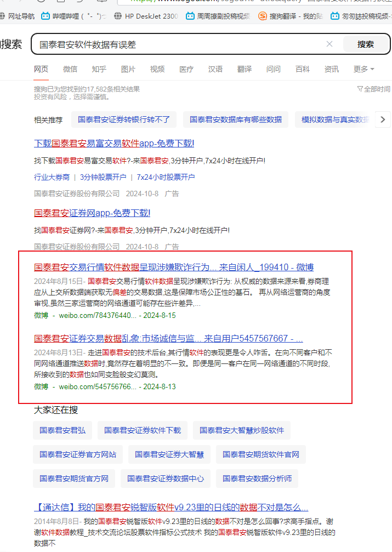The width and height of the screenshot is (392, 552).
Task: Clear the search box with the X icon
Action: [x=329, y=44]
